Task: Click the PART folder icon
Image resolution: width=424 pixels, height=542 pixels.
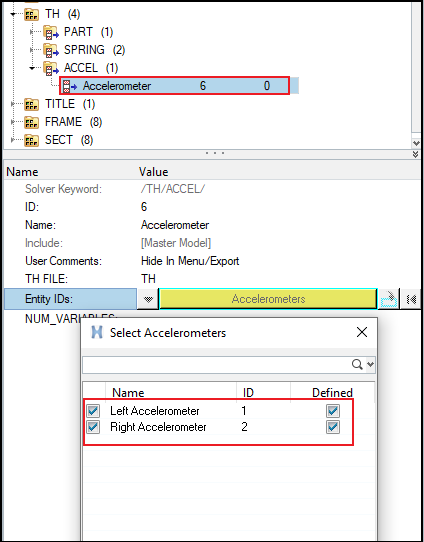Action: (51, 32)
